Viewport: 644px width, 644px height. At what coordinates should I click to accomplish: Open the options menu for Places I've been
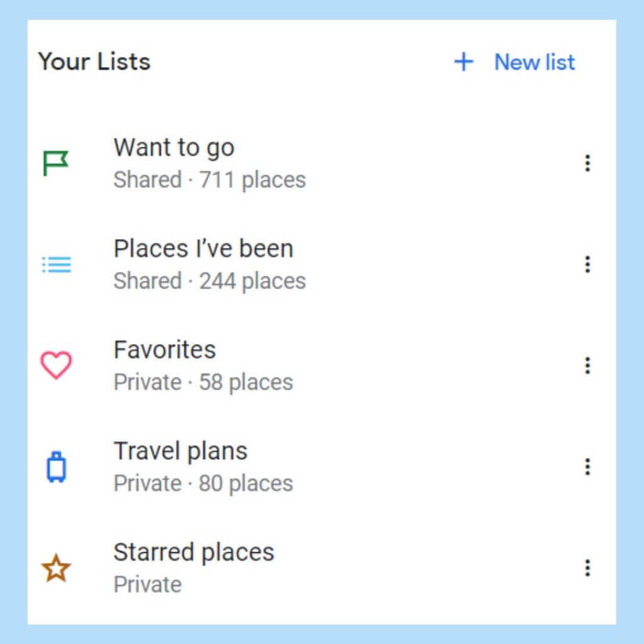587,265
